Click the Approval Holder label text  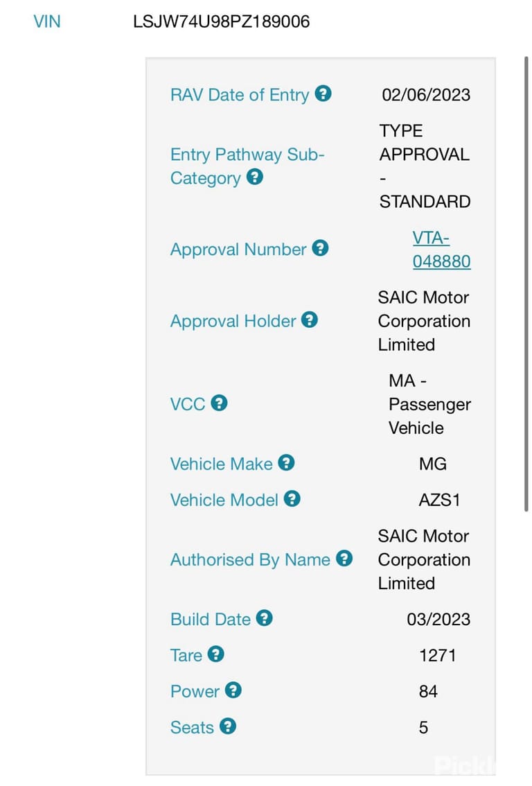(x=233, y=321)
